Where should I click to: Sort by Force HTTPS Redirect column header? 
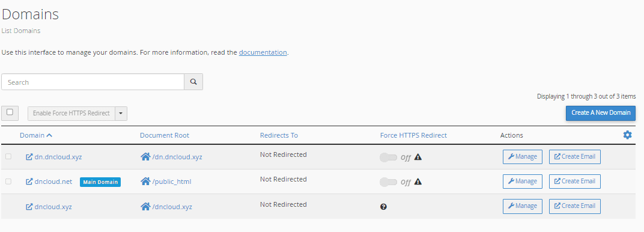click(413, 135)
